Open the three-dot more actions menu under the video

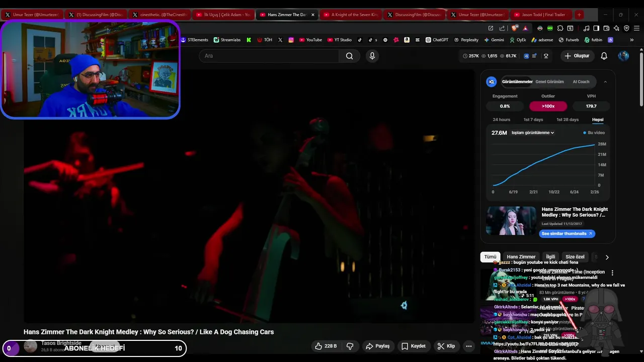469,346
